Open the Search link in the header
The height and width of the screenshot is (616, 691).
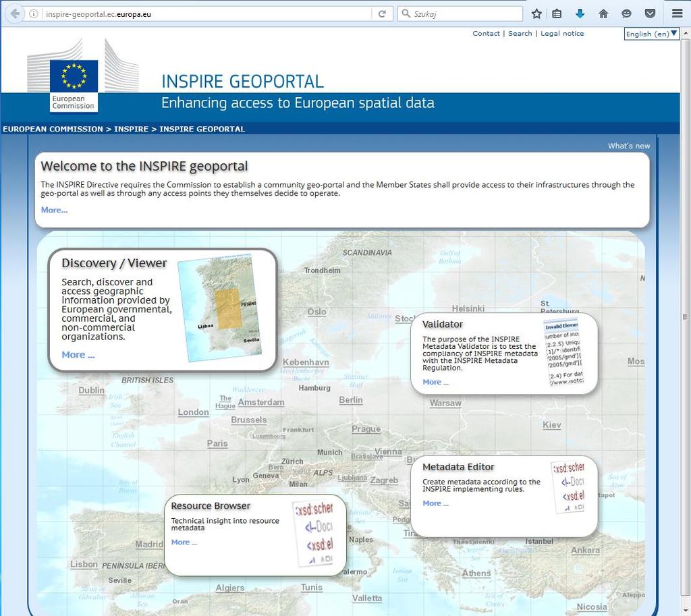pyautogui.click(x=520, y=34)
